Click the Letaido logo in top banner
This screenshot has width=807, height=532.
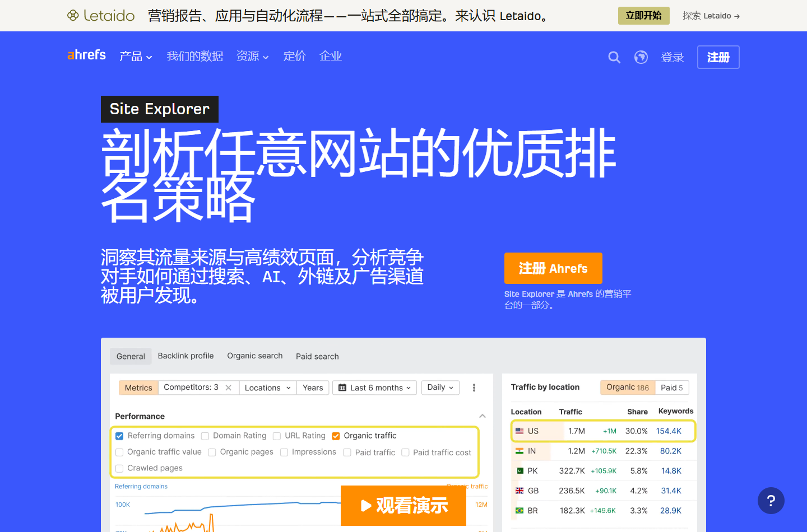coord(101,16)
